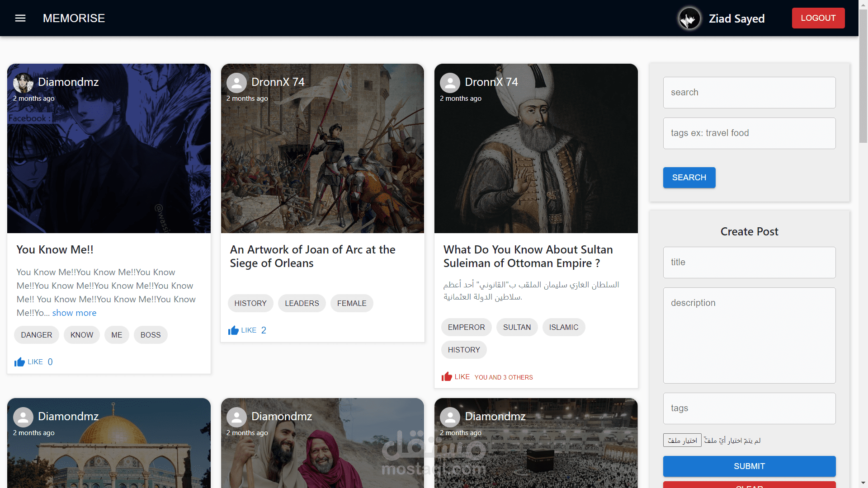Select the SULTAN tag chip
Image resolution: width=868 pixels, height=488 pixels.
tap(517, 327)
